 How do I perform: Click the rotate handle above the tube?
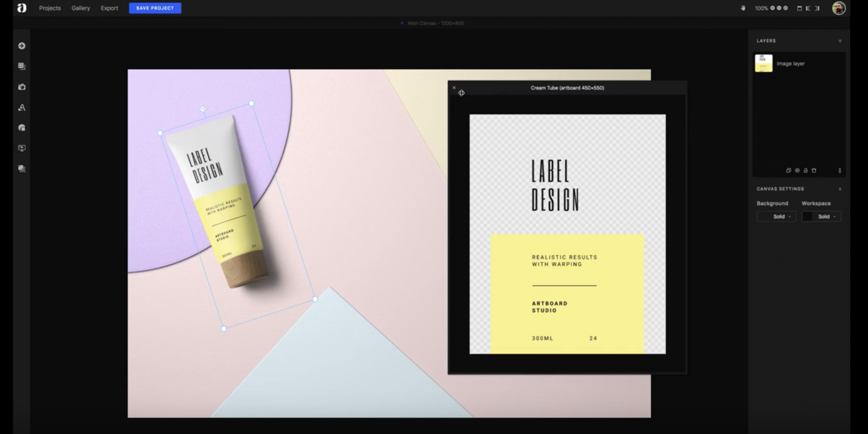pyautogui.click(x=203, y=109)
